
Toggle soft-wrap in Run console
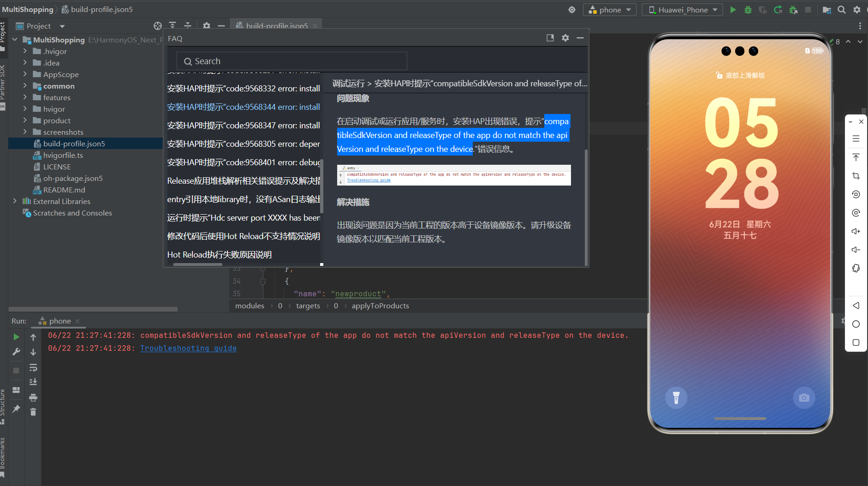[33, 368]
